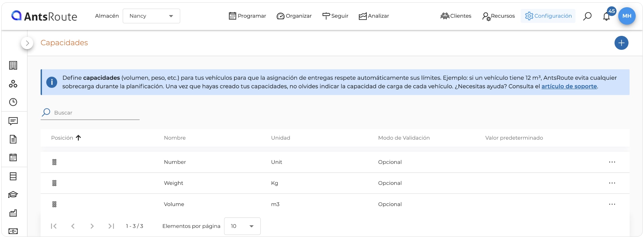Click the Posición ascending sort arrow
The image size is (644, 239).
point(78,138)
